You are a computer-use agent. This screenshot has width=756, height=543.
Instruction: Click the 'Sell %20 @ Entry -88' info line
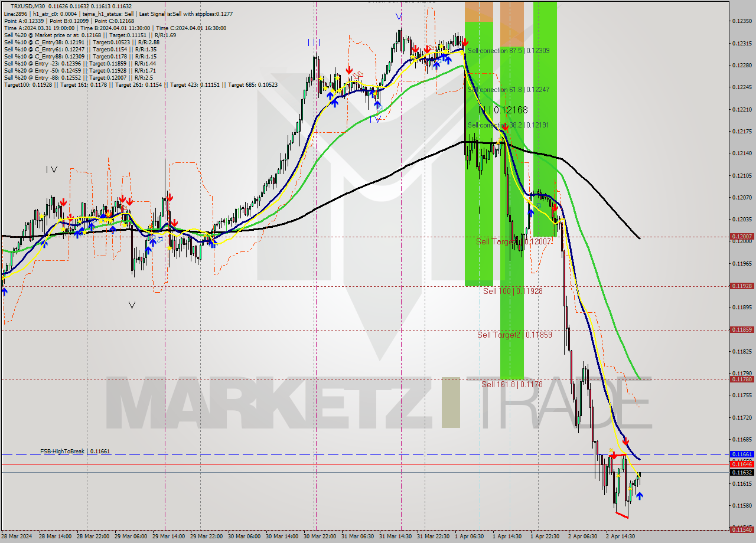[x=78, y=77]
